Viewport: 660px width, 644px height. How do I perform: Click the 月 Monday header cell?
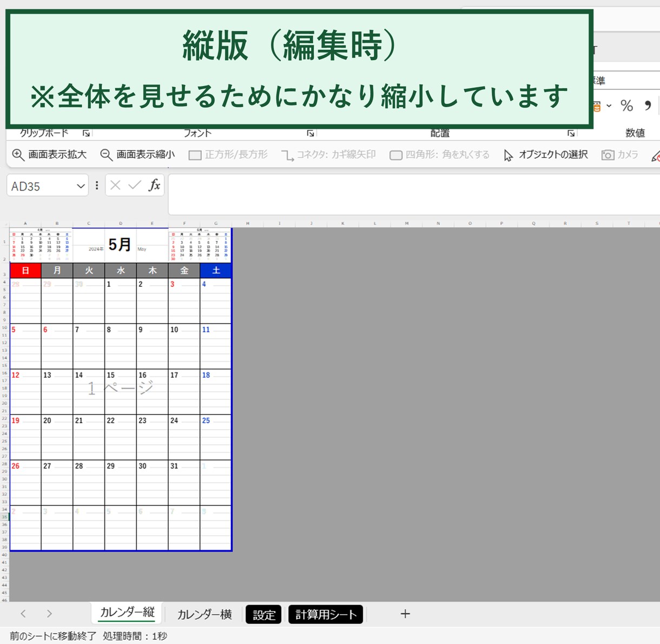57,271
